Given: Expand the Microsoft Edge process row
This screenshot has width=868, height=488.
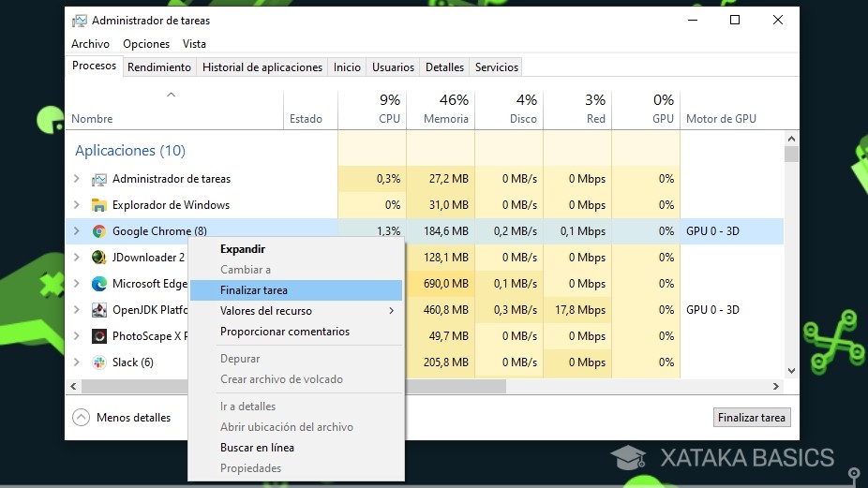Looking at the screenshot, I should coord(77,283).
